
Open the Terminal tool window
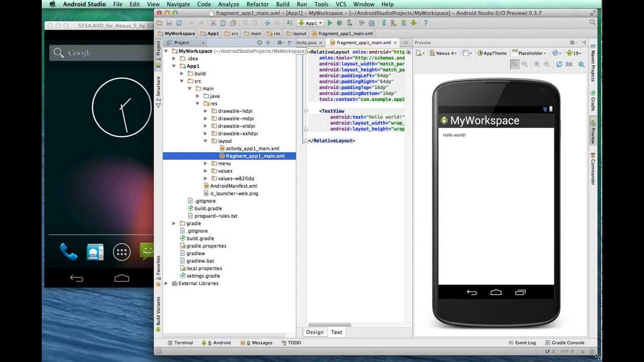tap(180, 343)
